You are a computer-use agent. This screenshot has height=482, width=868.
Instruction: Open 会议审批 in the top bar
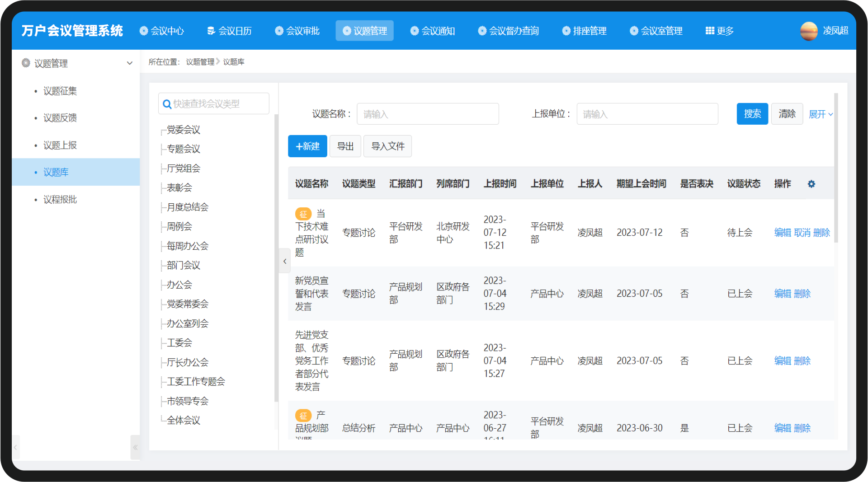(297, 31)
